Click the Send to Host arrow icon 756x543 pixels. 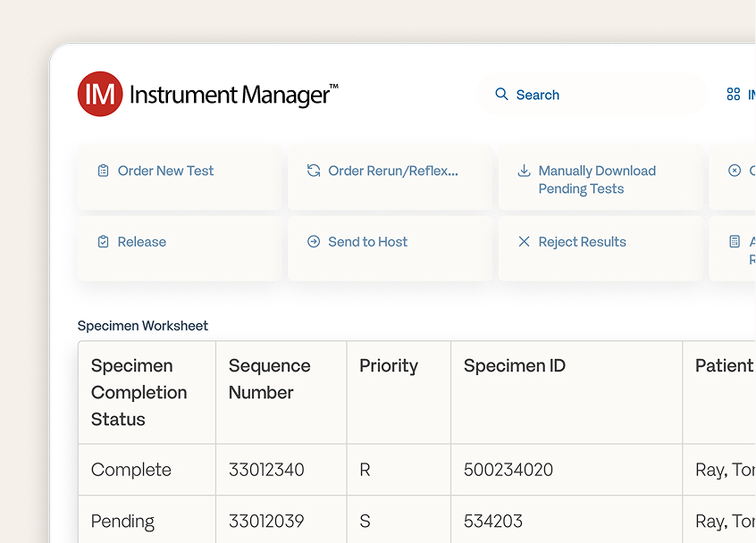coord(314,242)
